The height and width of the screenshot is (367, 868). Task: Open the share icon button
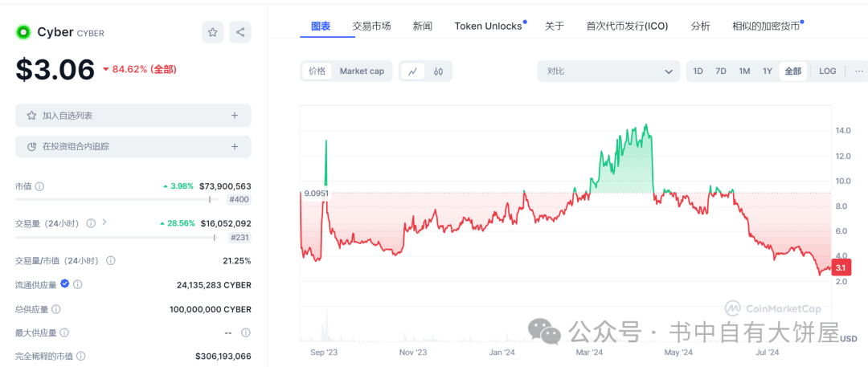tap(240, 32)
